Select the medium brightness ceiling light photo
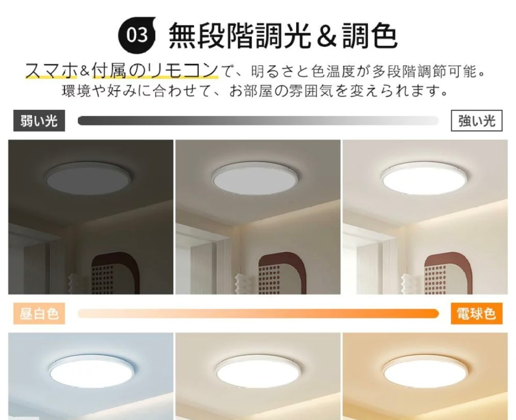The image size is (516, 420). coord(258,217)
